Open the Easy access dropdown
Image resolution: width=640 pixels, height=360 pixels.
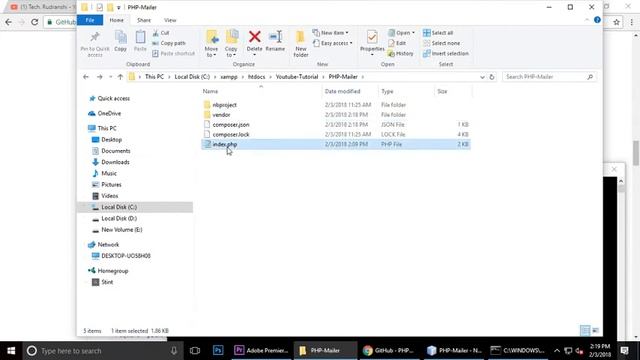click(332, 43)
